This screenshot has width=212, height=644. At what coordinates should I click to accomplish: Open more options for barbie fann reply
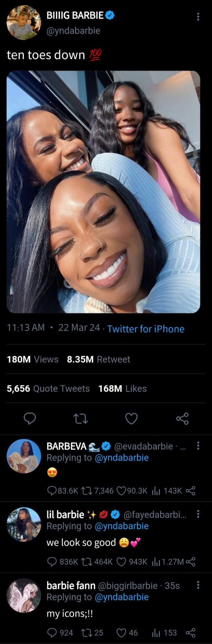[198, 585]
